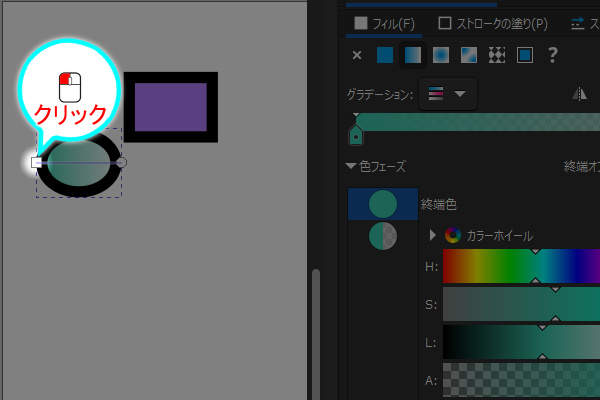Switch to the フィル(F) tab
The image size is (600, 400).
tap(384, 24)
